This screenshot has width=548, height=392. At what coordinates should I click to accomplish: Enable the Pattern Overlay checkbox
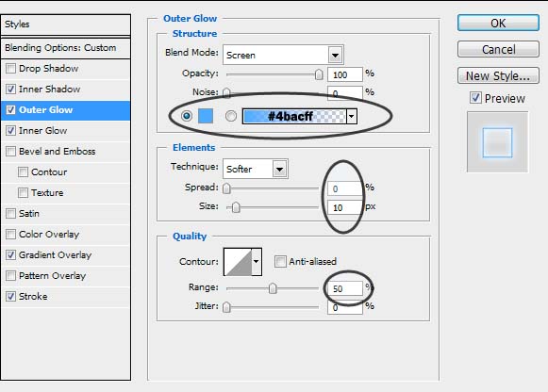[x=10, y=276]
